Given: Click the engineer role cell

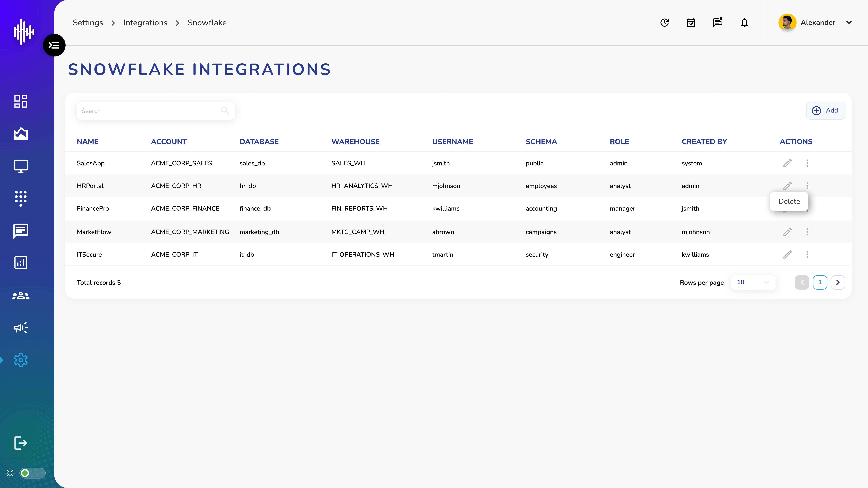Looking at the screenshot, I should (622, 255).
